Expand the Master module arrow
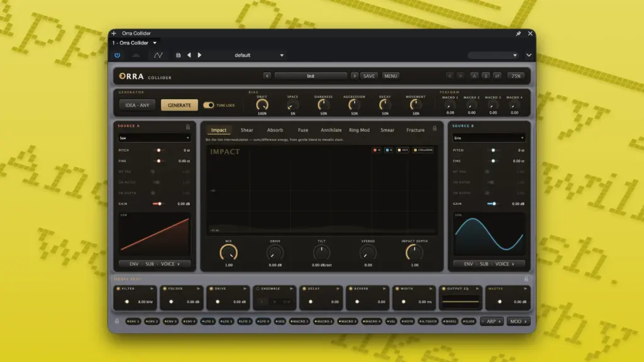This screenshot has height=362, width=644. pos(525,288)
